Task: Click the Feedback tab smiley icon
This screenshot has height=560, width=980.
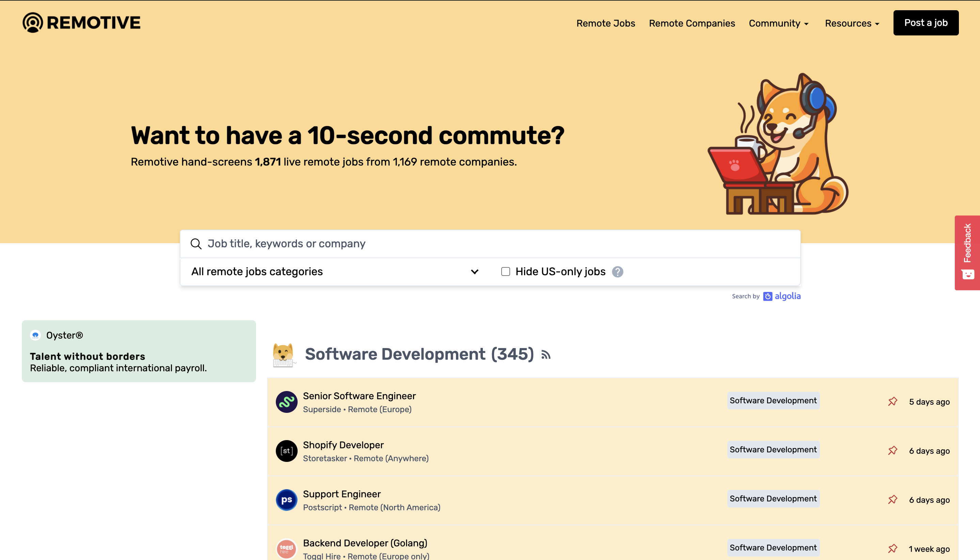Action: point(968,275)
